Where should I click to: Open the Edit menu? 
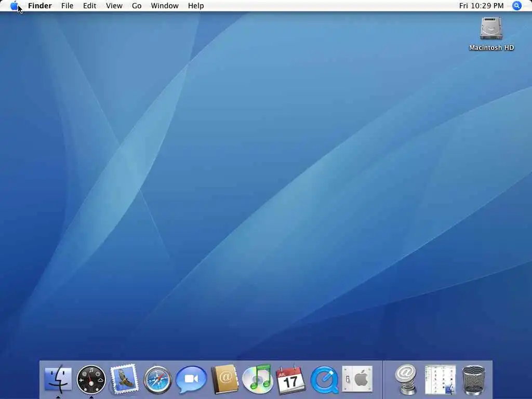[x=89, y=6]
